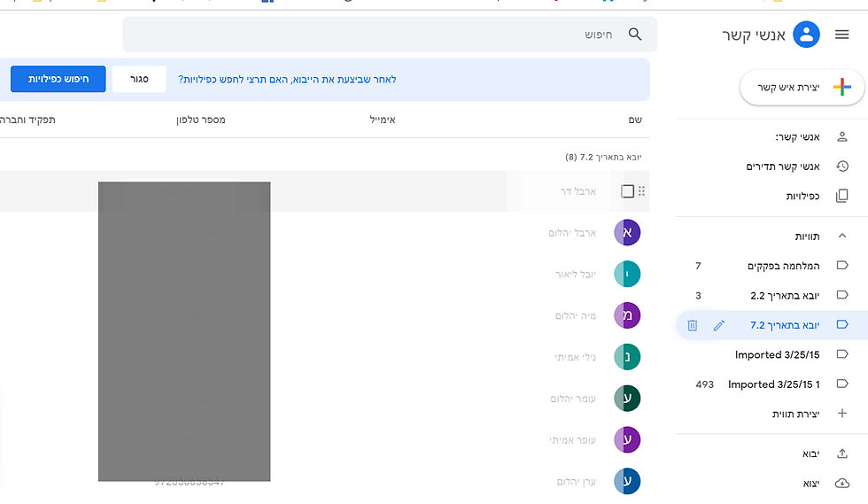Click label icon beside המלחמה בפקקים
This screenshot has height=504, width=868.
pyautogui.click(x=842, y=266)
